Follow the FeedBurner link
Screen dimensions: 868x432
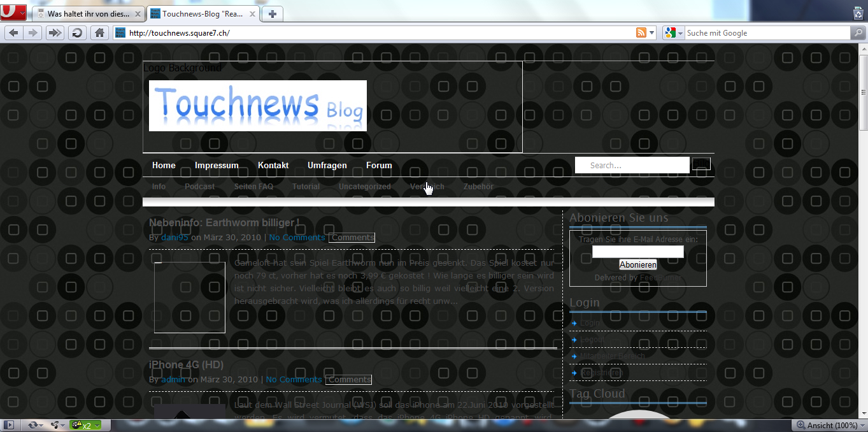coord(660,278)
